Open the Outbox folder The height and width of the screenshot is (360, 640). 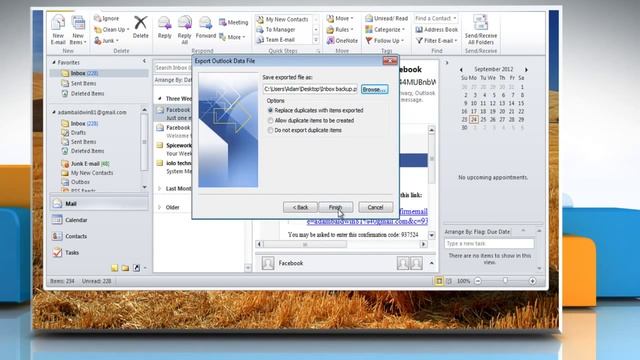(x=80, y=182)
